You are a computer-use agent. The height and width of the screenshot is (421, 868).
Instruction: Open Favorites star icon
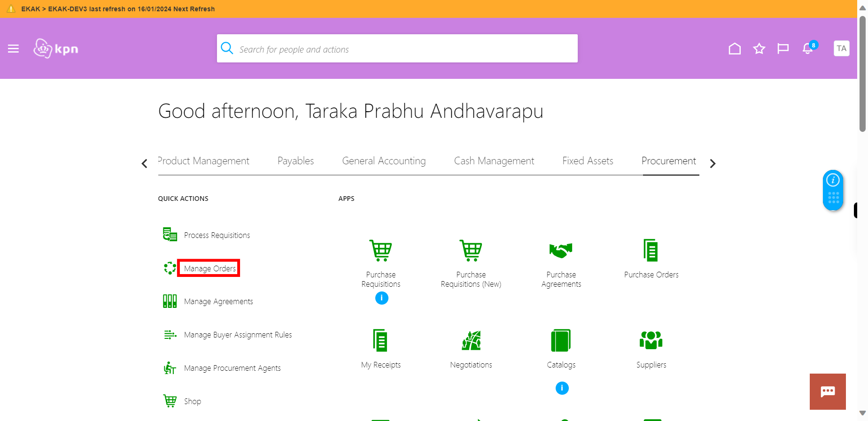(759, 49)
